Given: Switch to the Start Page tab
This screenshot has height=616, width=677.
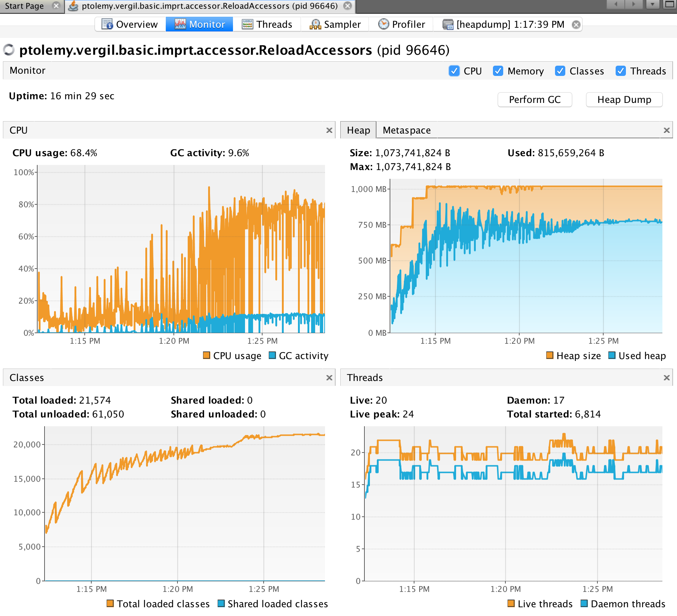Looking at the screenshot, I should (24, 6).
